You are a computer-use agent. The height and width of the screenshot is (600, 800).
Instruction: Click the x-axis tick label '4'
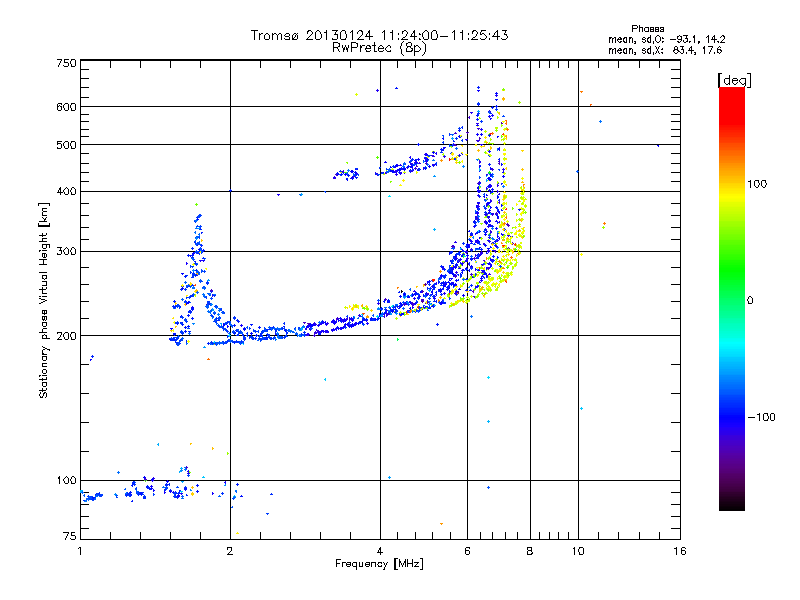tap(380, 551)
